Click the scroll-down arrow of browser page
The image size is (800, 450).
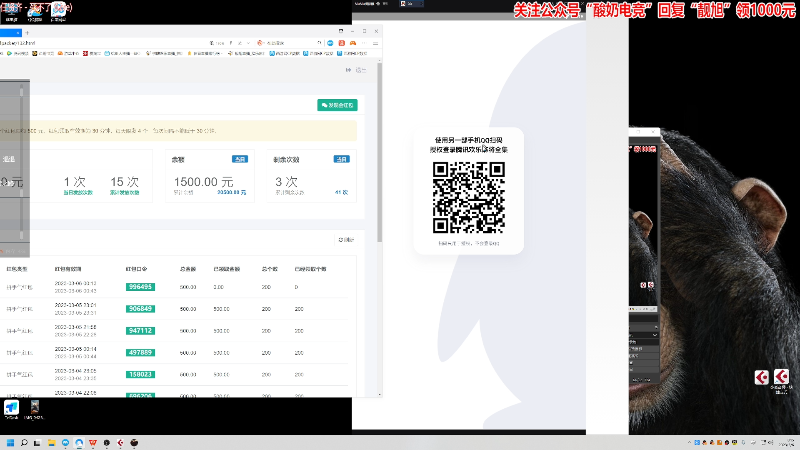380,394
